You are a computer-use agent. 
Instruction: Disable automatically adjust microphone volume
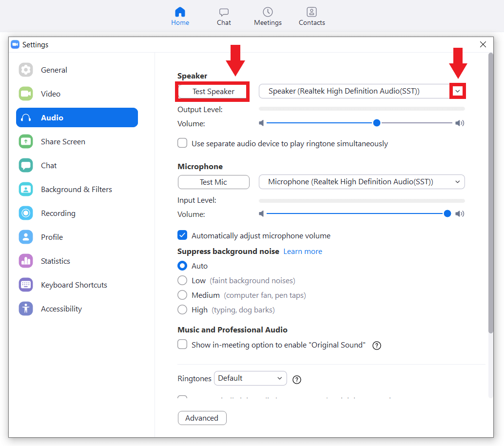click(182, 235)
